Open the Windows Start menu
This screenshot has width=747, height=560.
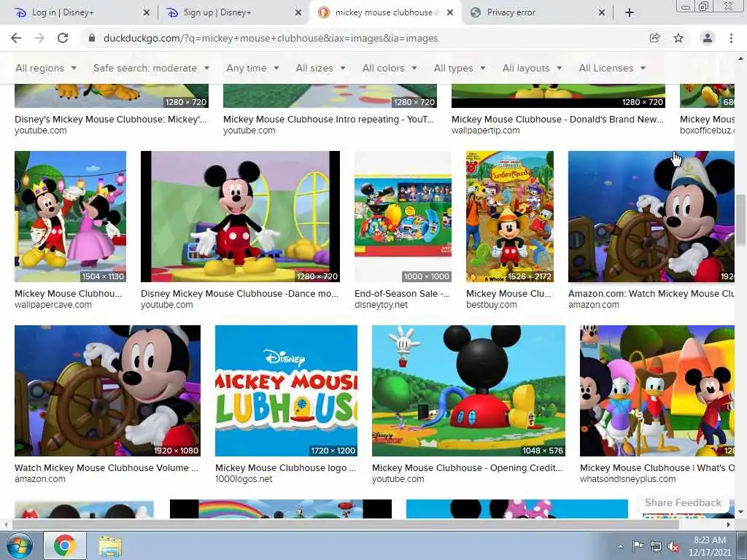pyautogui.click(x=19, y=545)
